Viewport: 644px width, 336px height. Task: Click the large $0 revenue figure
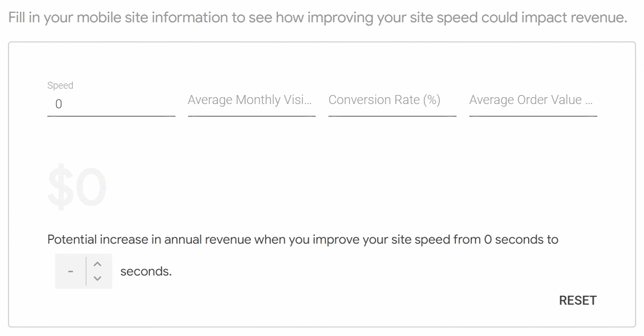coord(77,188)
